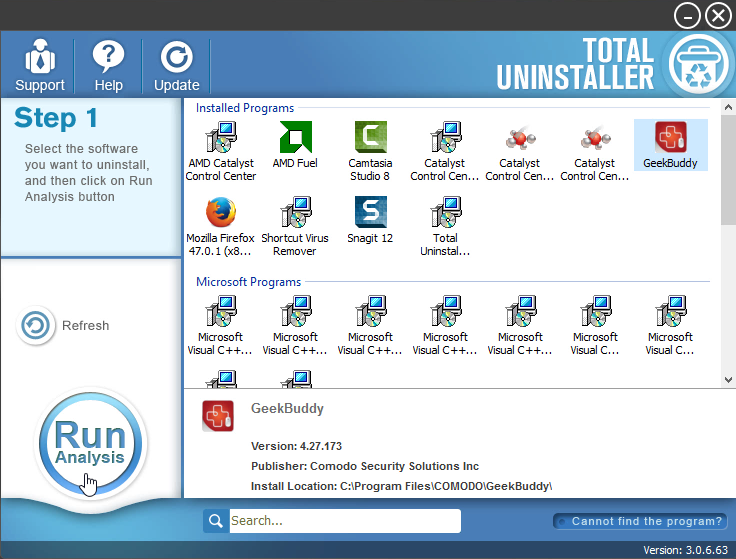736x559 pixels.
Task: Click the Publisher Comodo Security Solutions text
Action: tap(365, 466)
